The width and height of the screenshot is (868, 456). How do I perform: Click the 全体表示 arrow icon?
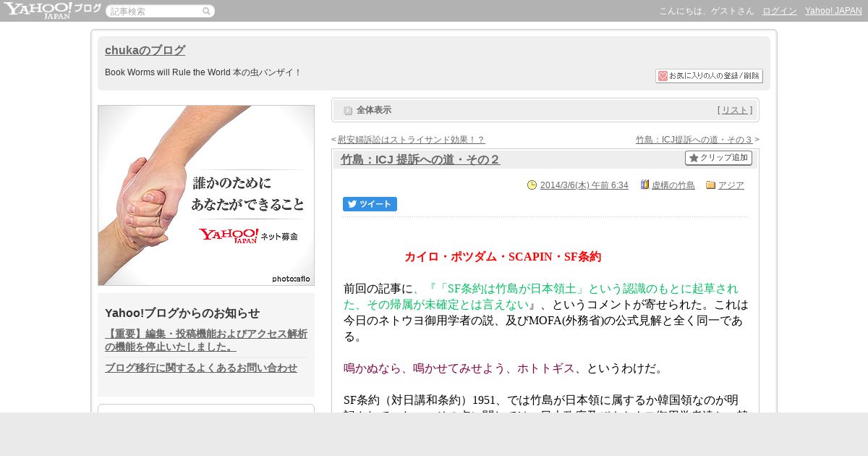[348, 111]
